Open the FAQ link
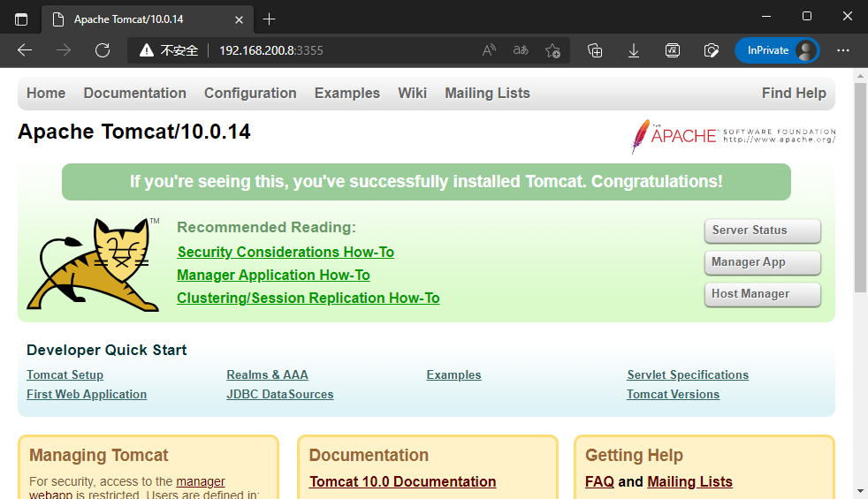868x499 pixels. click(599, 482)
